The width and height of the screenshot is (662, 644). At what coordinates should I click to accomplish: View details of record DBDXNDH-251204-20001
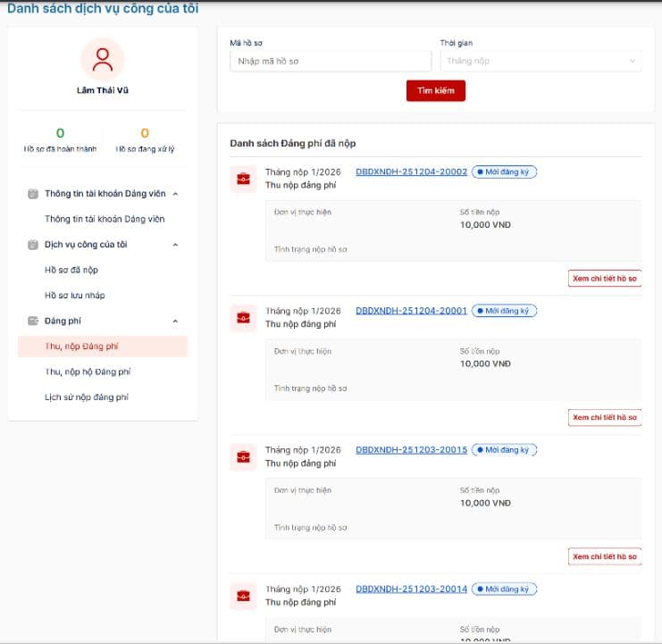[x=605, y=417]
